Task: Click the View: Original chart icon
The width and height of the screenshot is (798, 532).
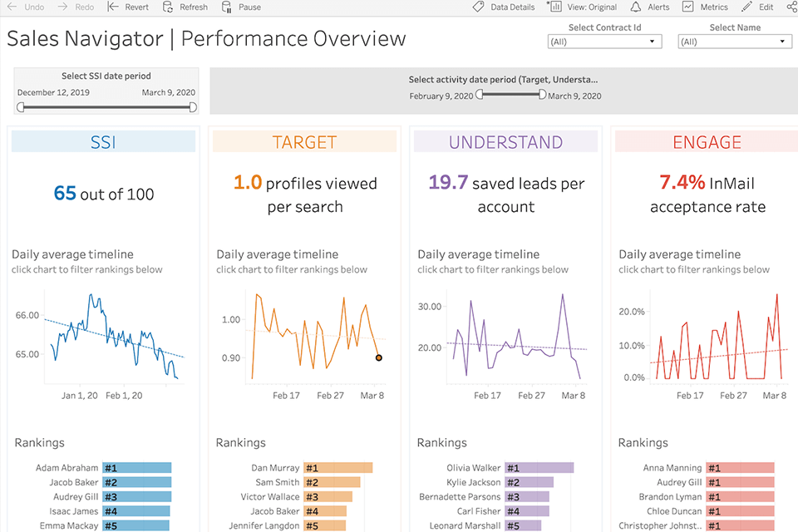Action: tap(554, 7)
